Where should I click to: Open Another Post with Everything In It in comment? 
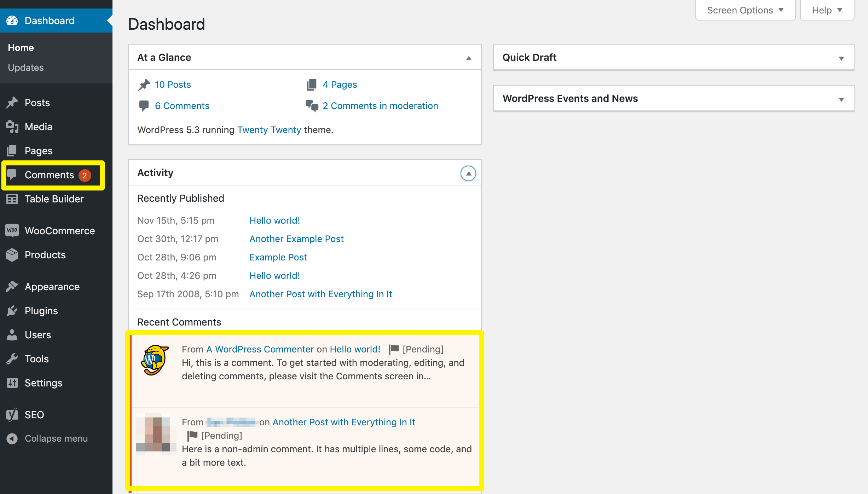[344, 422]
